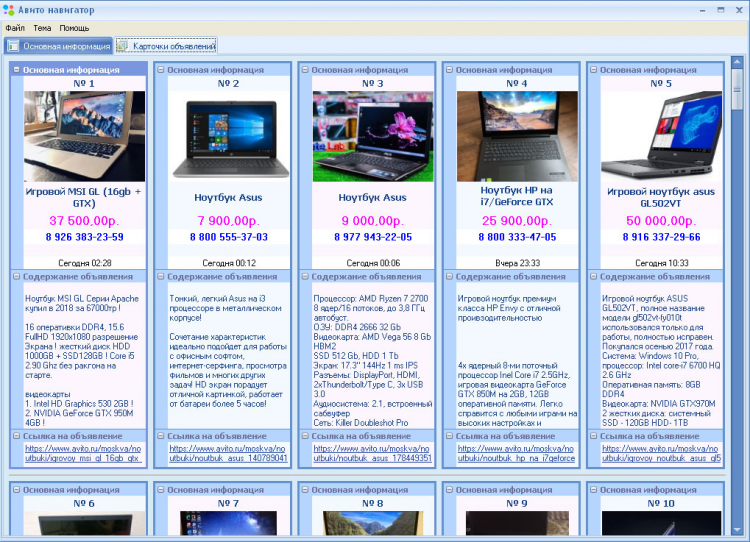The height and width of the screenshot is (542, 750).
Task: Click phone number 8 800 333-47-05
Action: click(517, 237)
